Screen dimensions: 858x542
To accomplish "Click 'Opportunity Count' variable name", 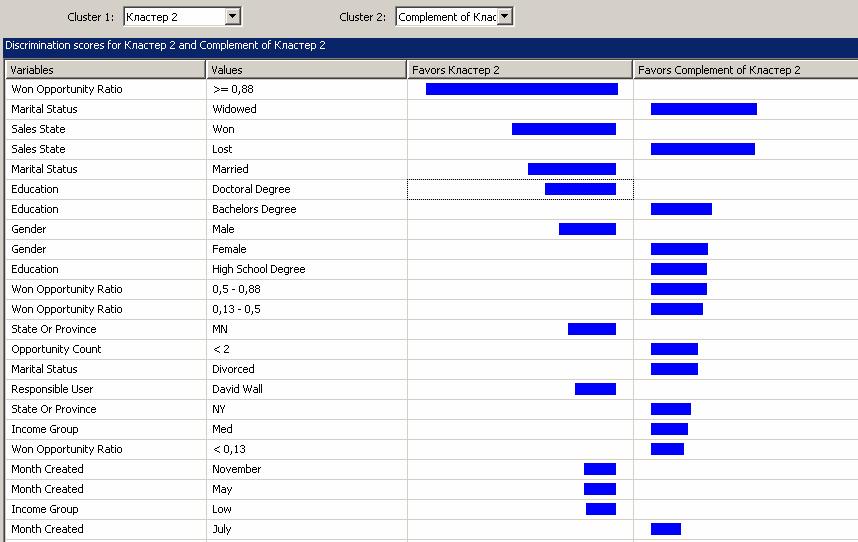I will click(56, 349).
